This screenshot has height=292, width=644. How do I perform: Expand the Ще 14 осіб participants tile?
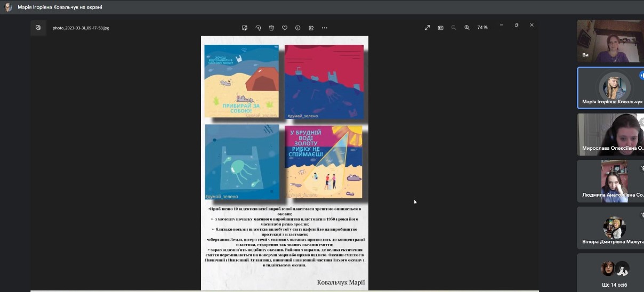611,273
